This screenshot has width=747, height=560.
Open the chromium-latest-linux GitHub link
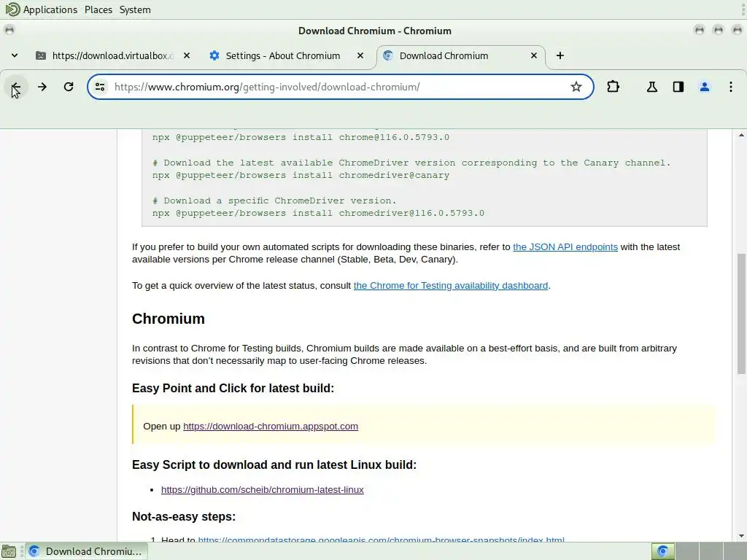[x=263, y=490]
